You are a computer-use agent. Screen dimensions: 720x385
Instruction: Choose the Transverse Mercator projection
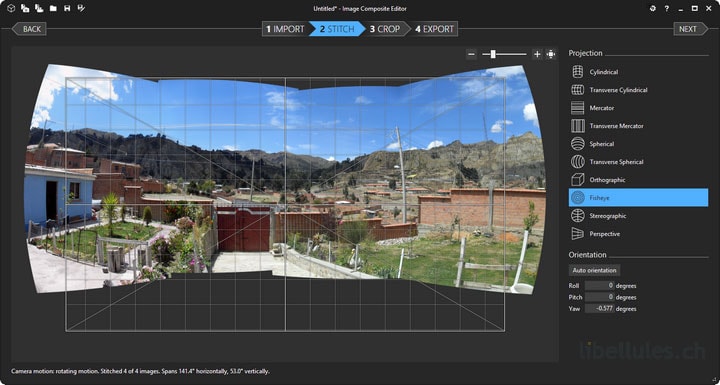tap(638, 125)
